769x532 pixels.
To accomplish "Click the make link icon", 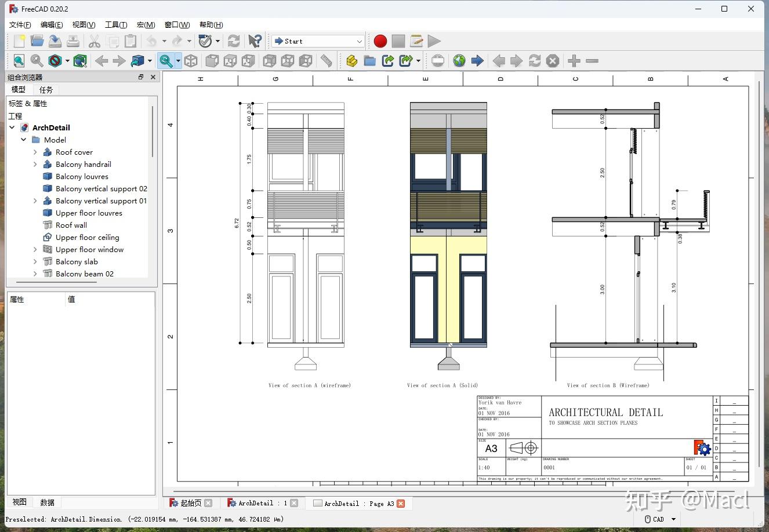I will pos(387,61).
